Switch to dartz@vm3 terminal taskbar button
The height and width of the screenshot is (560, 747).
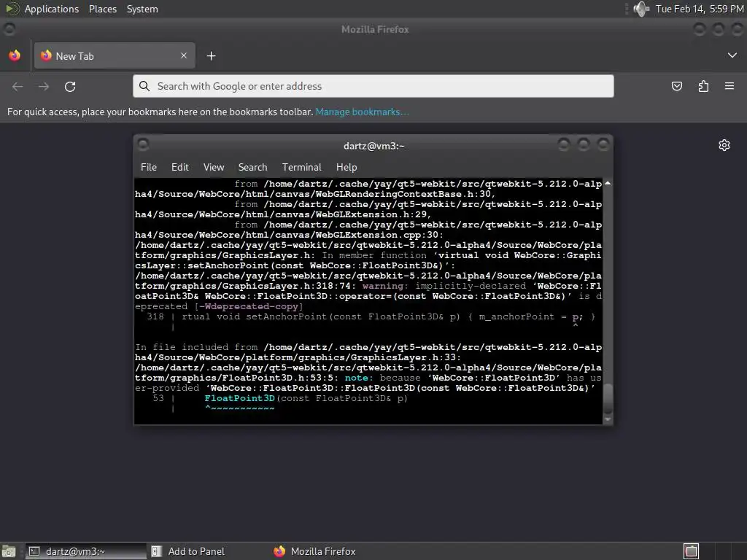[x=86, y=551]
